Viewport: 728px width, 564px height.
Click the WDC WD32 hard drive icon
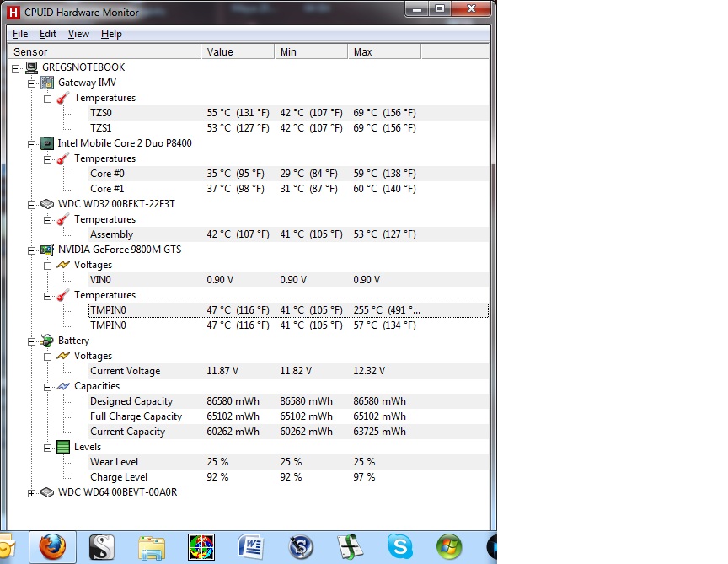tap(47, 204)
